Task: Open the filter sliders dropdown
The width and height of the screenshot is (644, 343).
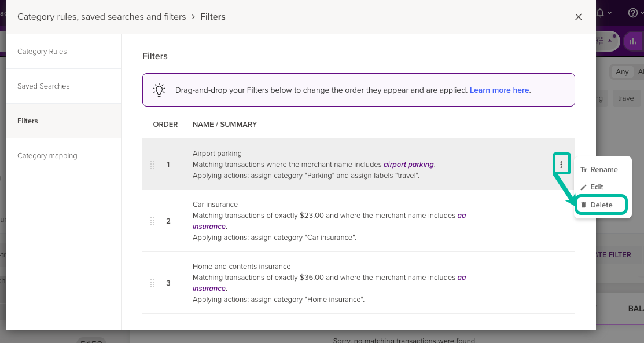Action: tap(604, 41)
